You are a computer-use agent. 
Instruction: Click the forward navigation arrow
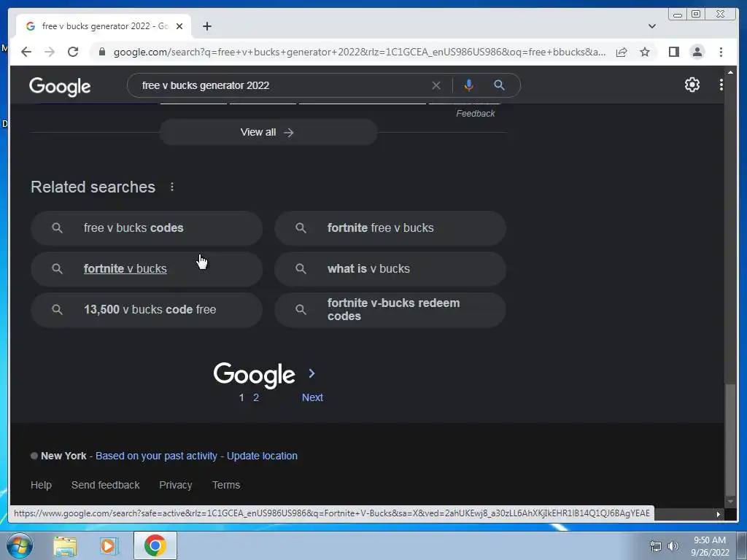[50, 52]
